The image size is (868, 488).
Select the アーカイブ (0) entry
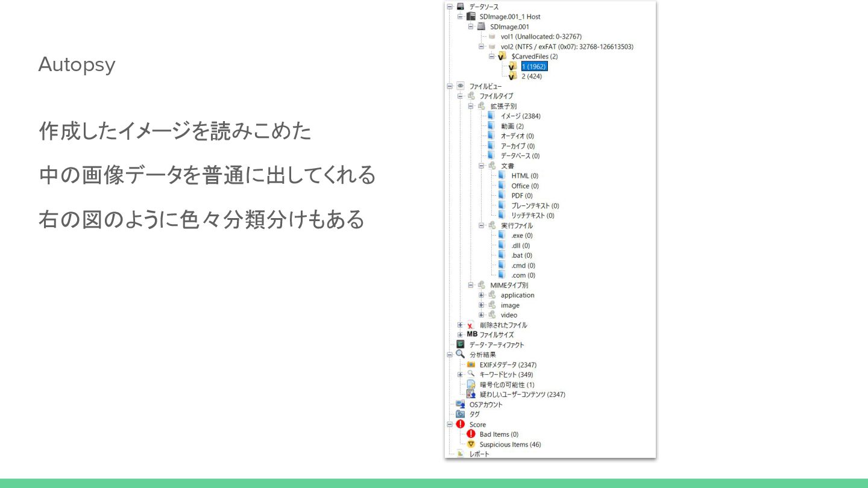pos(518,146)
